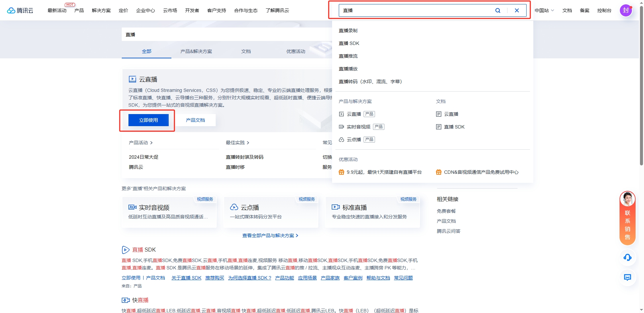Viewport: 644px width, 313px height.
Task: Click the 云直播 product icon in suggestions
Action: 341,114
